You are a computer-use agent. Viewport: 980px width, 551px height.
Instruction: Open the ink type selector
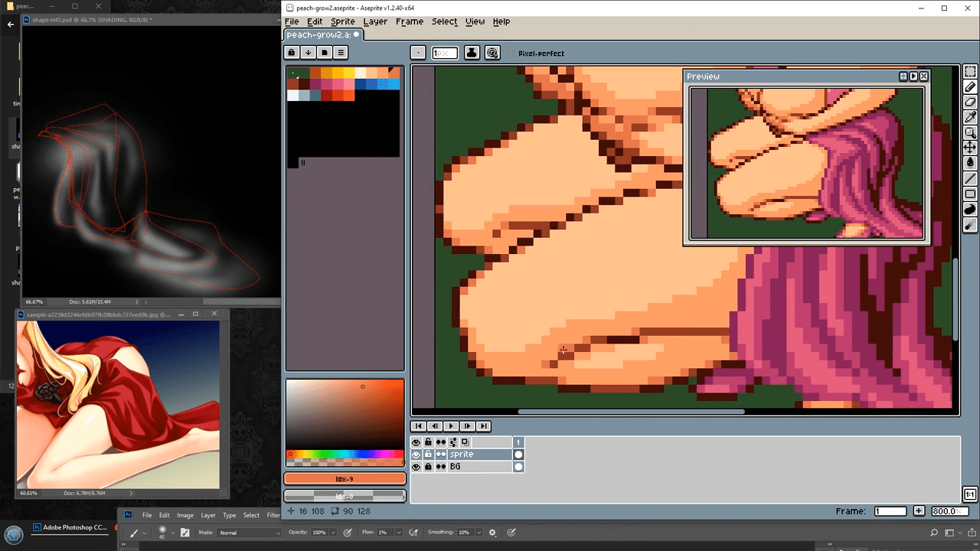472,53
